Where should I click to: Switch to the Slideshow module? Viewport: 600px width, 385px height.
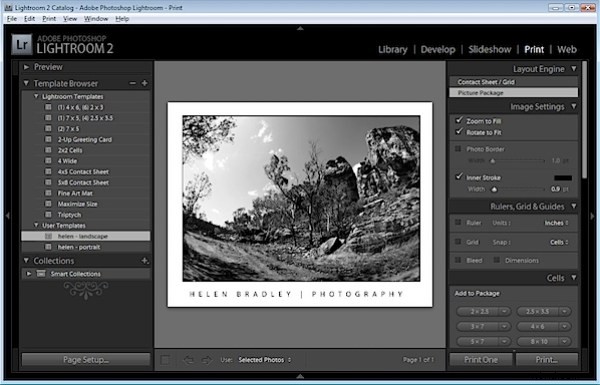489,49
